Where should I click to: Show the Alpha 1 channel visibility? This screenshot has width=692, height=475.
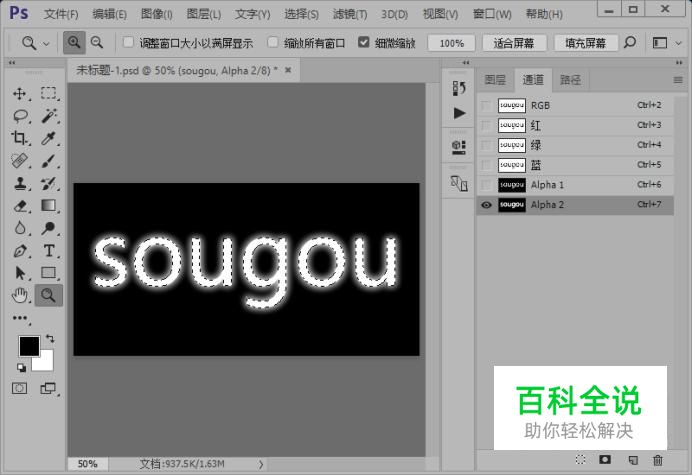(x=486, y=185)
